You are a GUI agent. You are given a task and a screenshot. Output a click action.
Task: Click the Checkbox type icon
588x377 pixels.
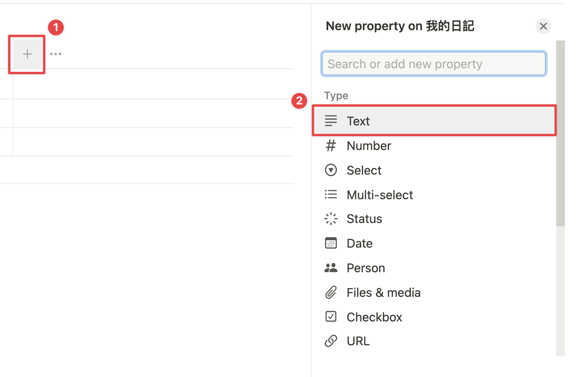pyautogui.click(x=331, y=317)
